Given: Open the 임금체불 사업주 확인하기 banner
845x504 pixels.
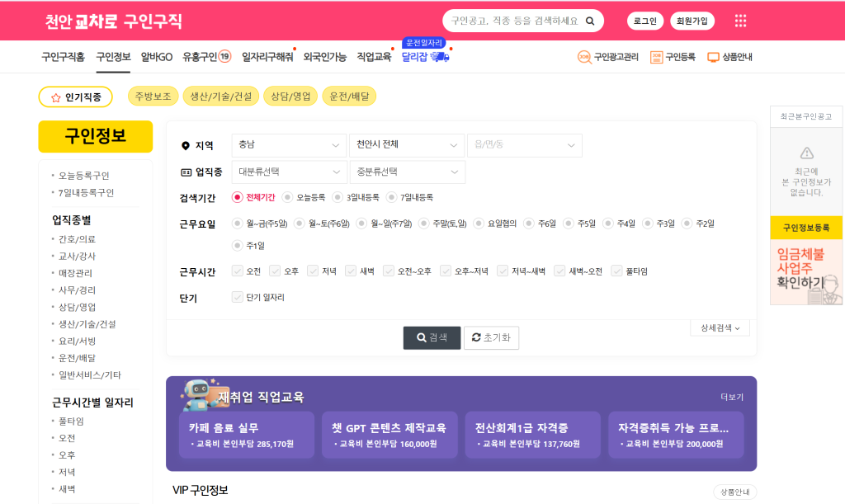Looking at the screenshot, I should (x=806, y=272).
